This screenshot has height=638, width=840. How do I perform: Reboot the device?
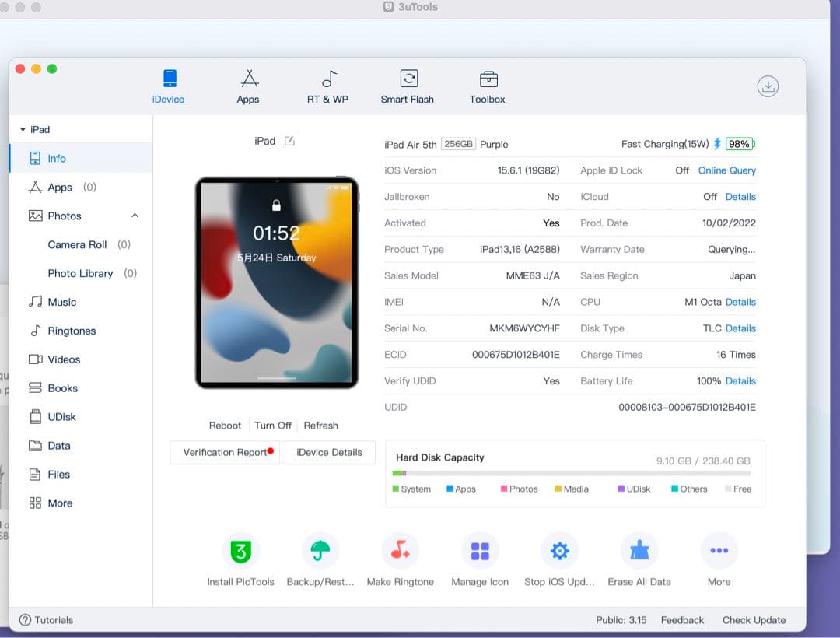click(225, 426)
